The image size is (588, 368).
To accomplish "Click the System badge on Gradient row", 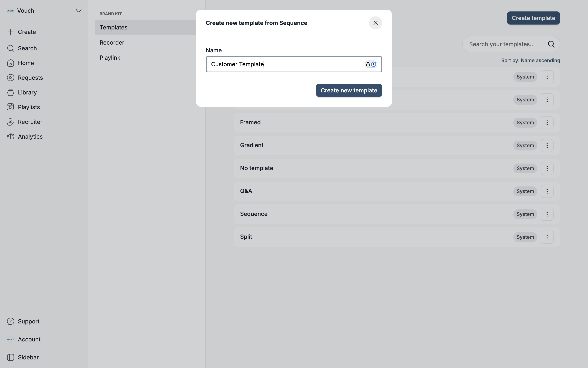I will click(525, 146).
